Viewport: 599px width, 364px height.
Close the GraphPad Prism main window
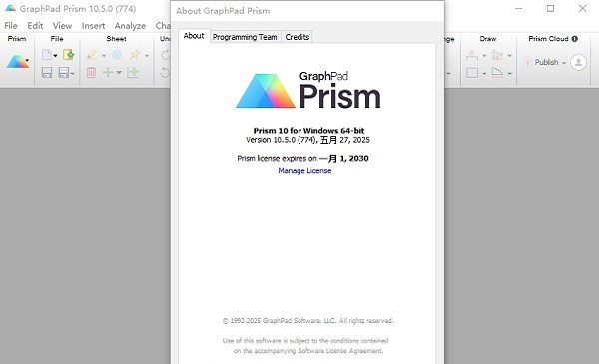pos(582,8)
